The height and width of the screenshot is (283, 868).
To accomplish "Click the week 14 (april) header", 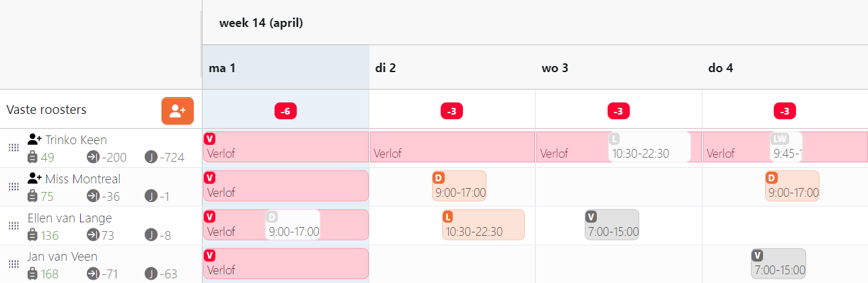I will (261, 23).
